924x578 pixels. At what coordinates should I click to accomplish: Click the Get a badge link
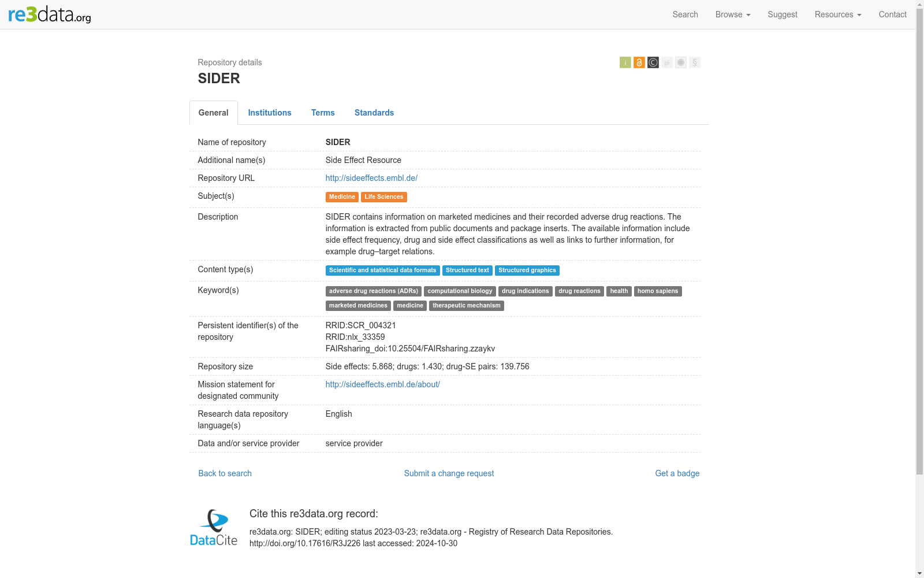[677, 473]
